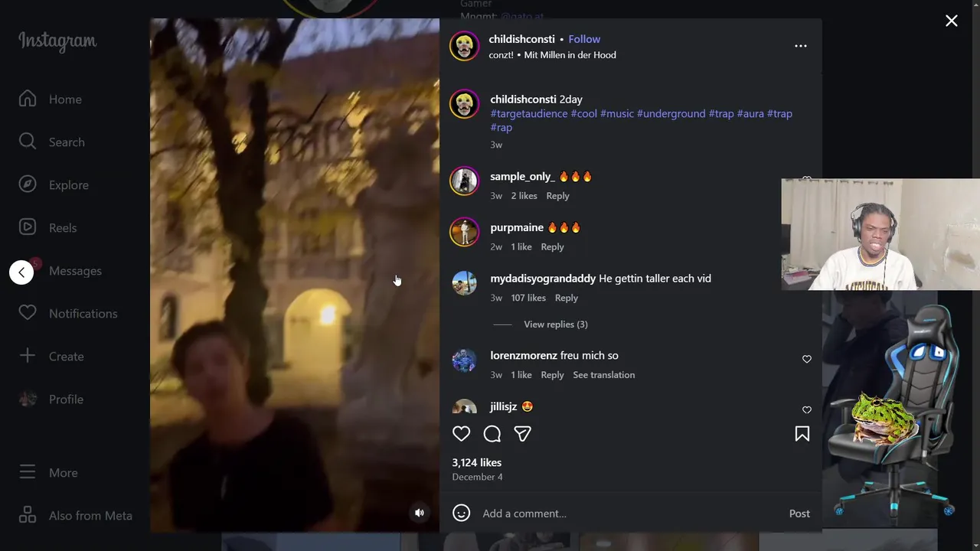This screenshot has width=980, height=551.
Task: Click the #underground hashtag link
Action: [x=671, y=113]
